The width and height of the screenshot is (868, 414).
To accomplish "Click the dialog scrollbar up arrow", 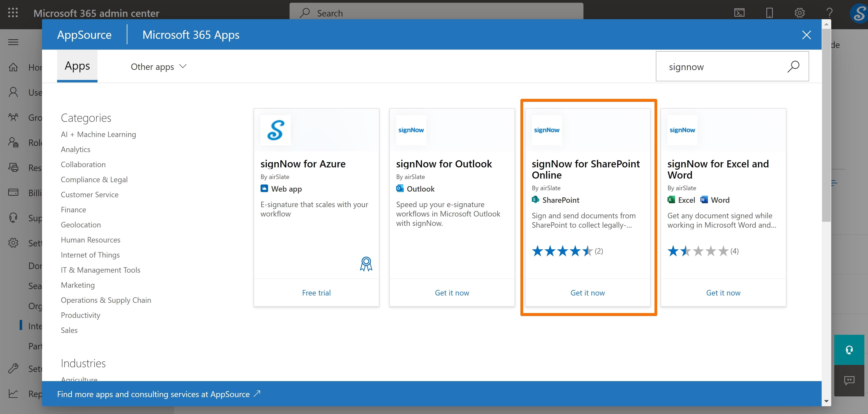I will pos(826,24).
